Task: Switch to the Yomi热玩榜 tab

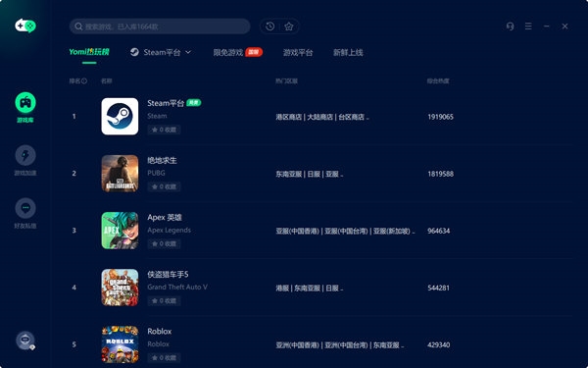Action: coord(89,52)
